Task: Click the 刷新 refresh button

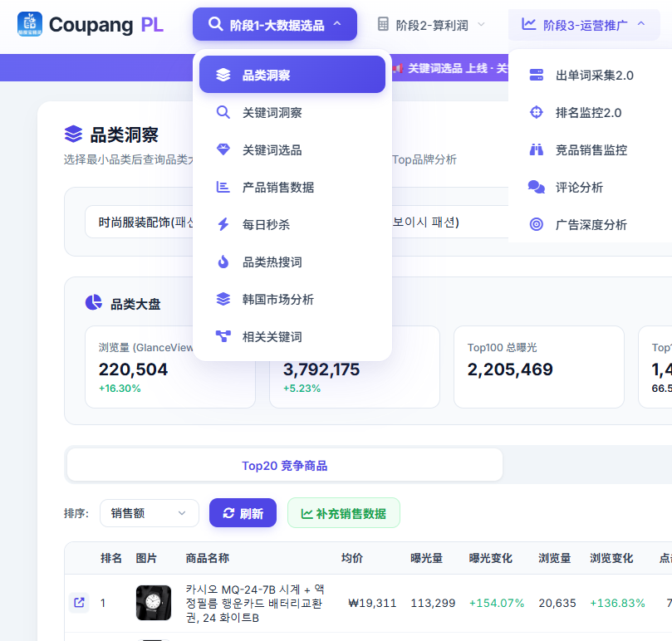Action: pyautogui.click(x=243, y=513)
